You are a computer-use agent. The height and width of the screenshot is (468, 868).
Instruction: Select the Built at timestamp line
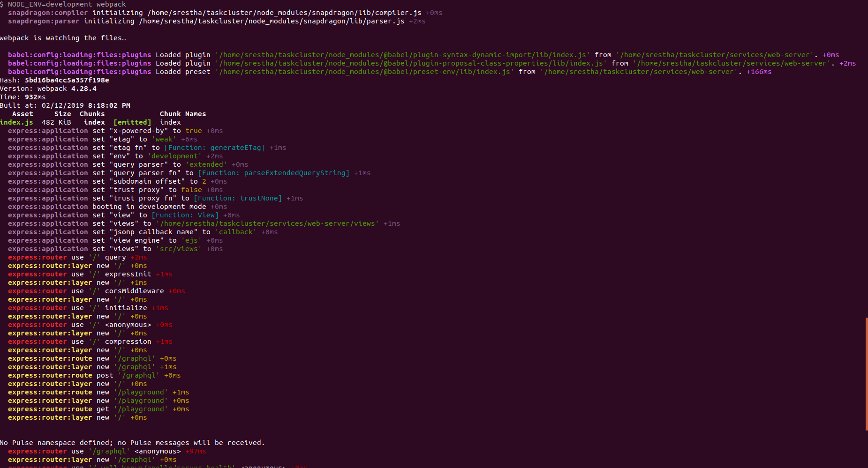[66, 105]
